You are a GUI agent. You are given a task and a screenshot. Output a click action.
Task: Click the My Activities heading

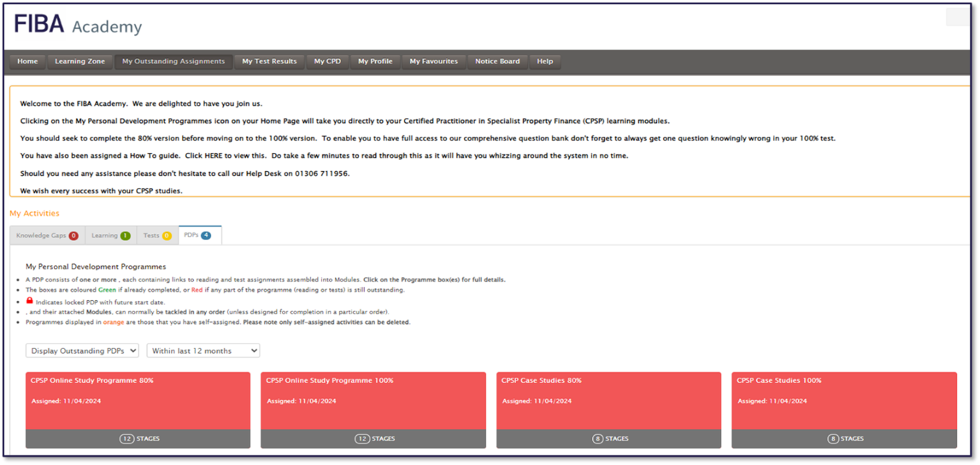(x=35, y=213)
